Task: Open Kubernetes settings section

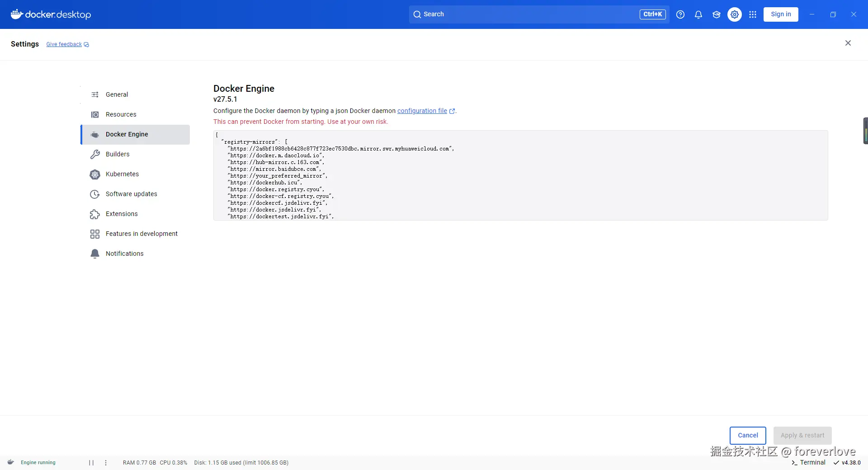Action: [x=135, y=174]
